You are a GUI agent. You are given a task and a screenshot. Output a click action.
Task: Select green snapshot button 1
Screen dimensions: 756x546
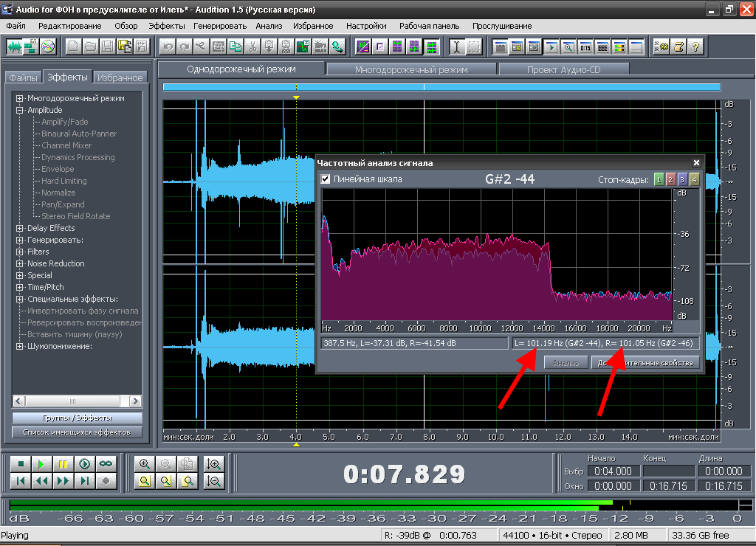659,180
